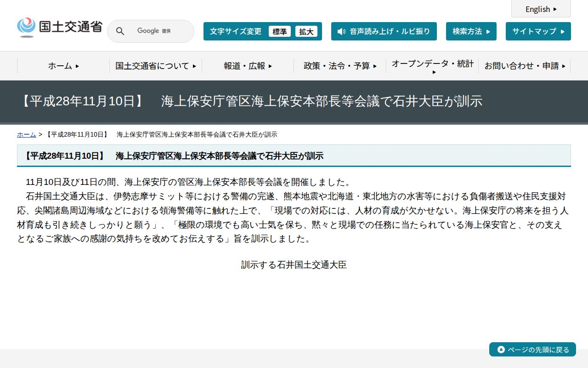Image resolution: width=588 pixels, height=368 pixels.
Task: Click the up-arrow icon in ページの先頭に戻る button
Action: [x=500, y=349]
